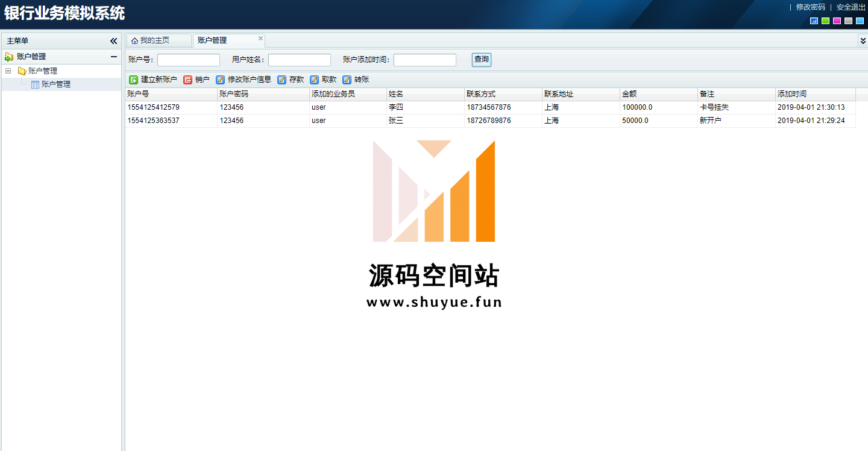
Task: Select the dark blue theme swatch
Action: pyautogui.click(x=814, y=21)
